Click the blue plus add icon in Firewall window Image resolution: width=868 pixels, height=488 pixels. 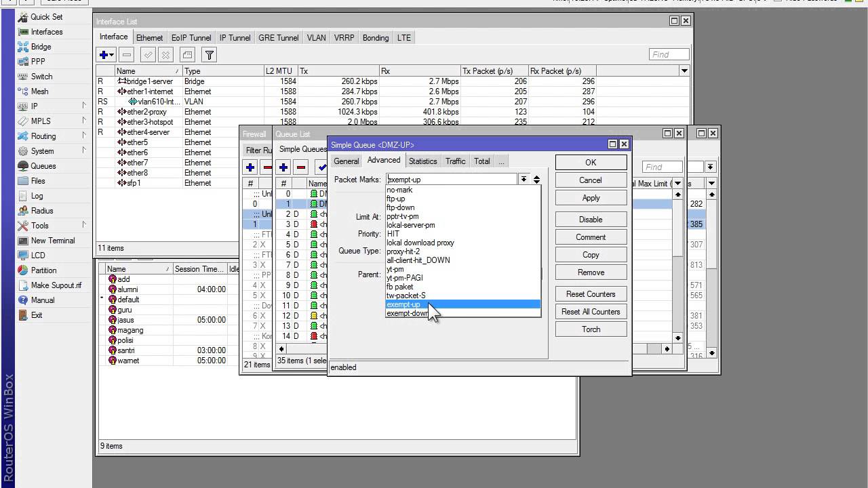250,167
